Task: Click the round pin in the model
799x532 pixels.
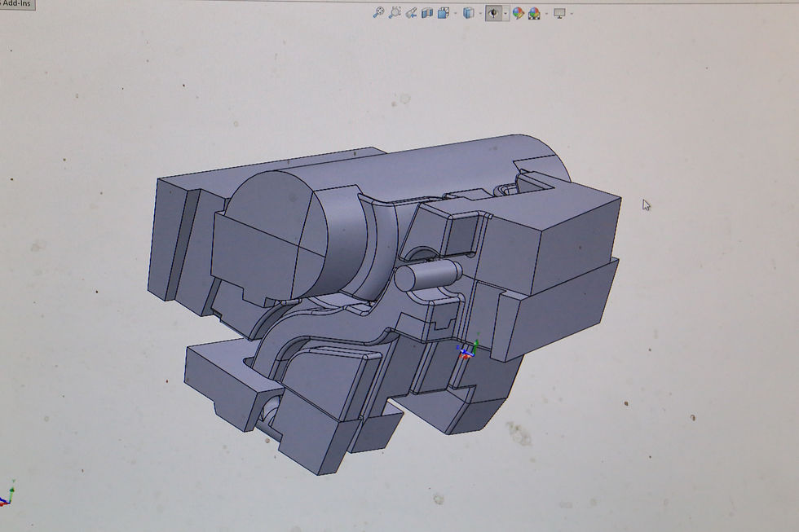Action: coord(427,274)
